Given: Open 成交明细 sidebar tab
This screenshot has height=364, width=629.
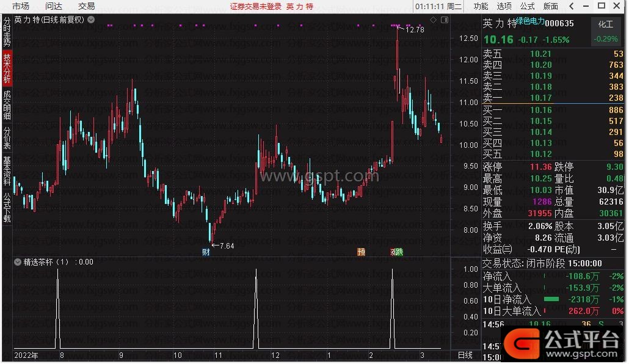Looking at the screenshot, I should [7, 105].
